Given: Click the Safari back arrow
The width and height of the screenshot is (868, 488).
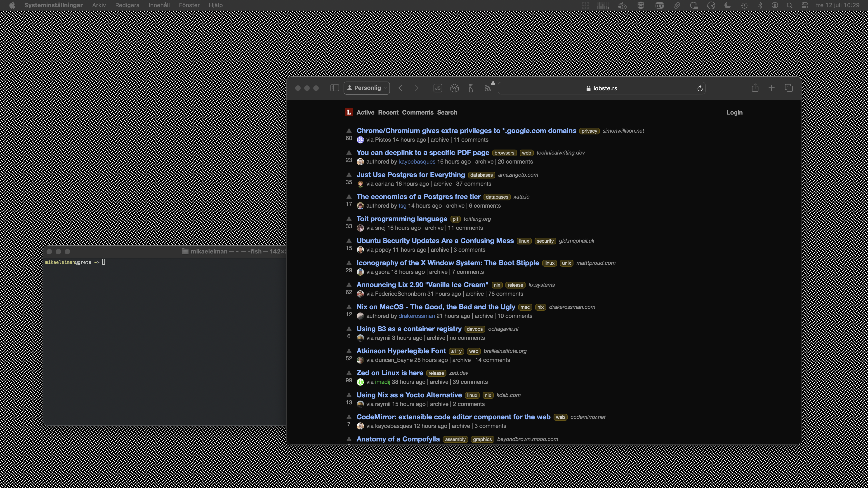Looking at the screenshot, I should 400,88.
